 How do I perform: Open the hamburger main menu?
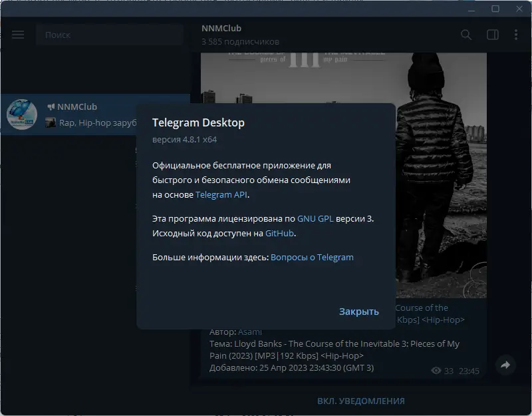tap(18, 35)
